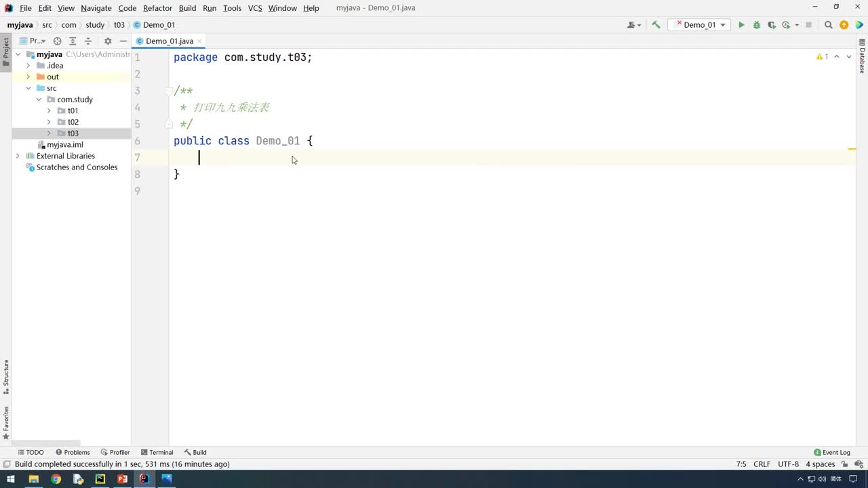Click the tool window quick access icon bottom-left
The image size is (868, 488).
[x=7, y=464]
